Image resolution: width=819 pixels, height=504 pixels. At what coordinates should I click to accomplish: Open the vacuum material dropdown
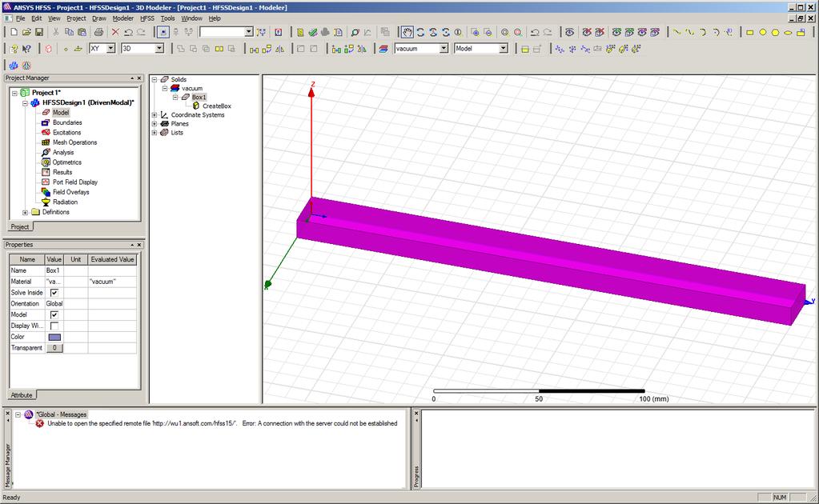pyautogui.click(x=444, y=49)
